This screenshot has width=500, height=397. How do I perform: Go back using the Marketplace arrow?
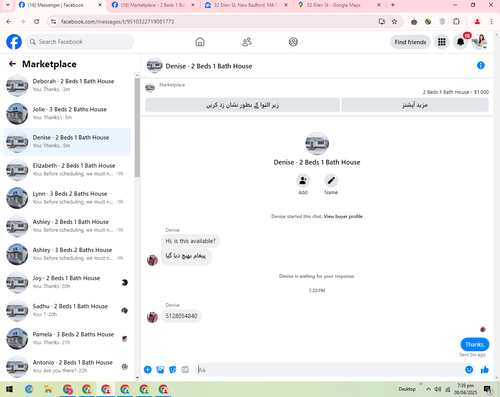12,64
